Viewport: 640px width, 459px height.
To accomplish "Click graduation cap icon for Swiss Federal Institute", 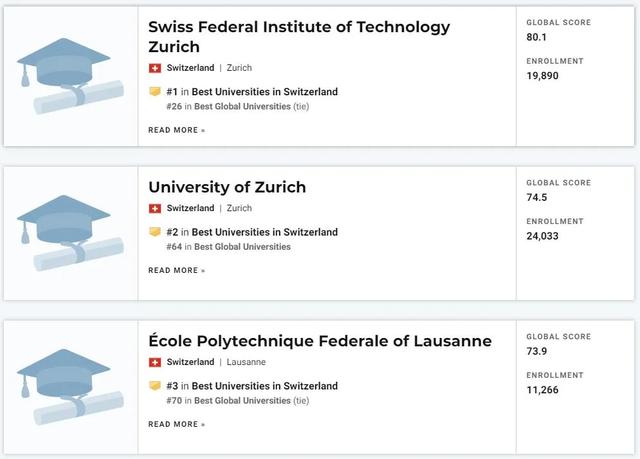I will (70, 76).
